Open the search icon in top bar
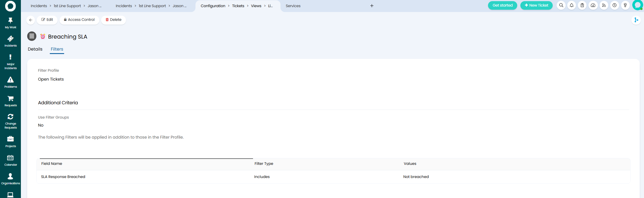Viewport: 644px width, 198px height. click(561, 5)
